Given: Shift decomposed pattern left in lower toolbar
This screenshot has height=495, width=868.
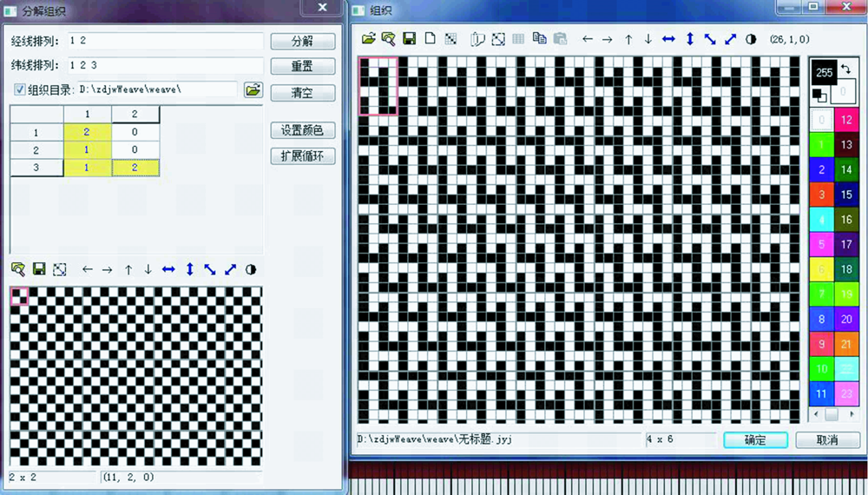Looking at the screenshot, I should [x=87, y=269].
